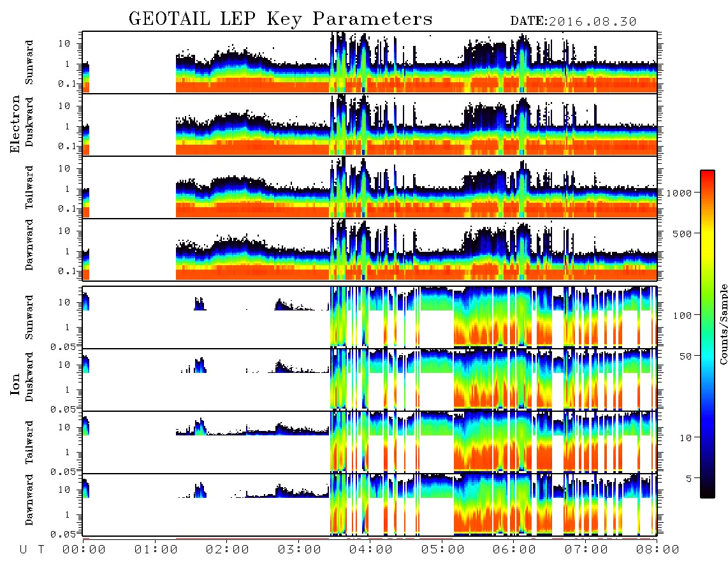Click the Ion Sunward spectrogram panel

[370, 317]
